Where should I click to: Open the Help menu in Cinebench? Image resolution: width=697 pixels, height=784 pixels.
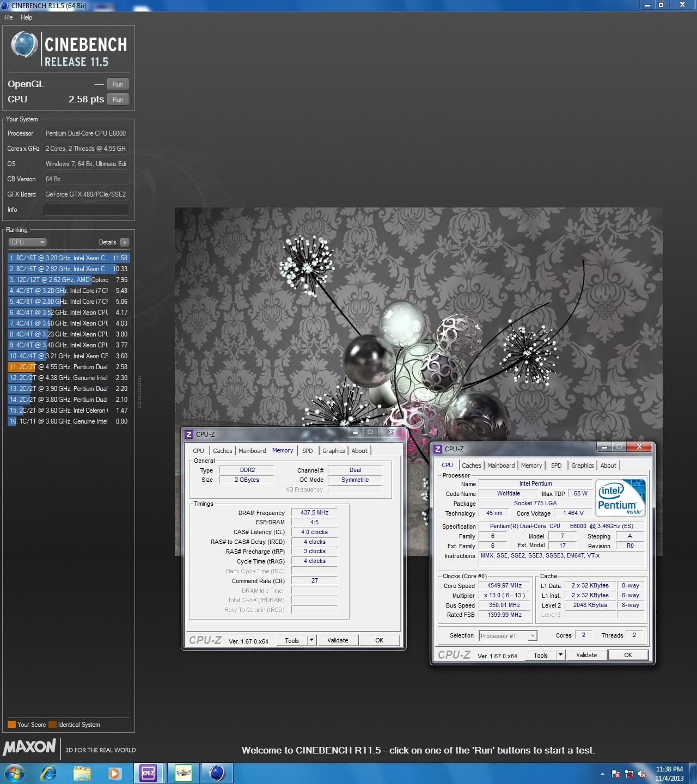point(26,17)
